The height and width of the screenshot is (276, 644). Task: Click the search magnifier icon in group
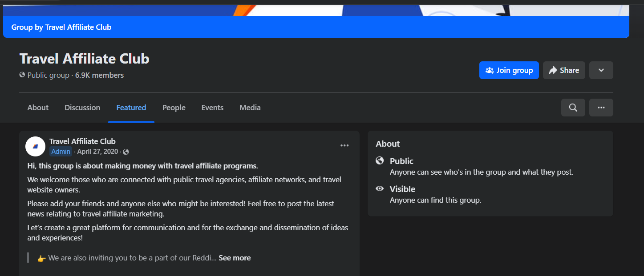573,108
